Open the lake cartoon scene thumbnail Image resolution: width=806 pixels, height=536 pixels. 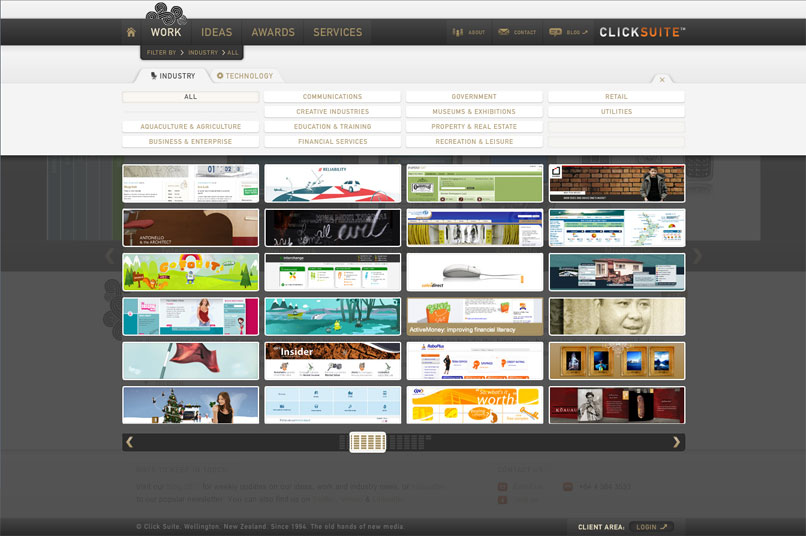click(x=333, y=317)
